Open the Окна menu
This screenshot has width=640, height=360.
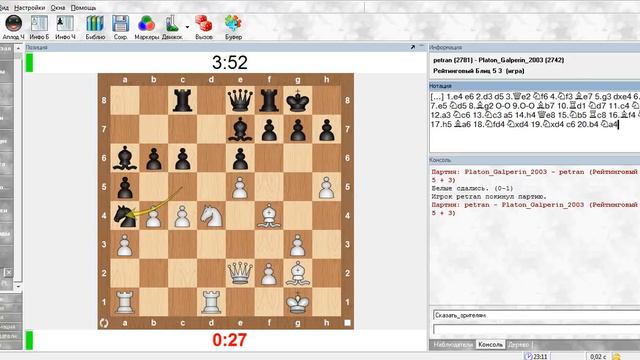[58, 8]
